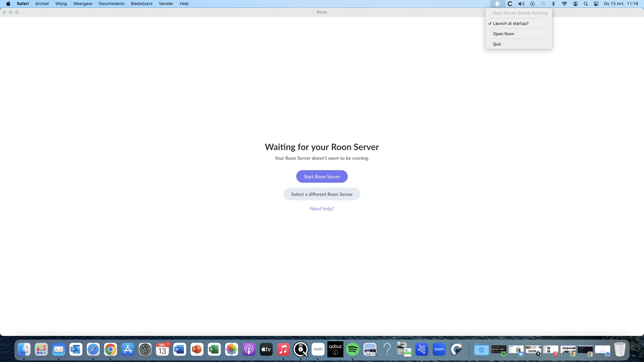Screen dimensions: 644x362
Task: Click the Start Roon Server button
Action: pos(322,177)
